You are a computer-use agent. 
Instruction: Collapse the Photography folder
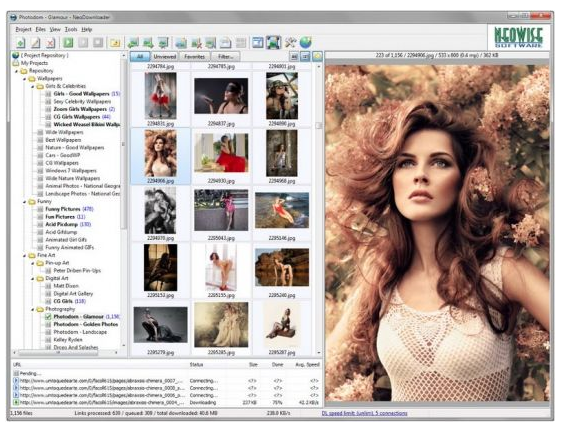tap(33, 309)
